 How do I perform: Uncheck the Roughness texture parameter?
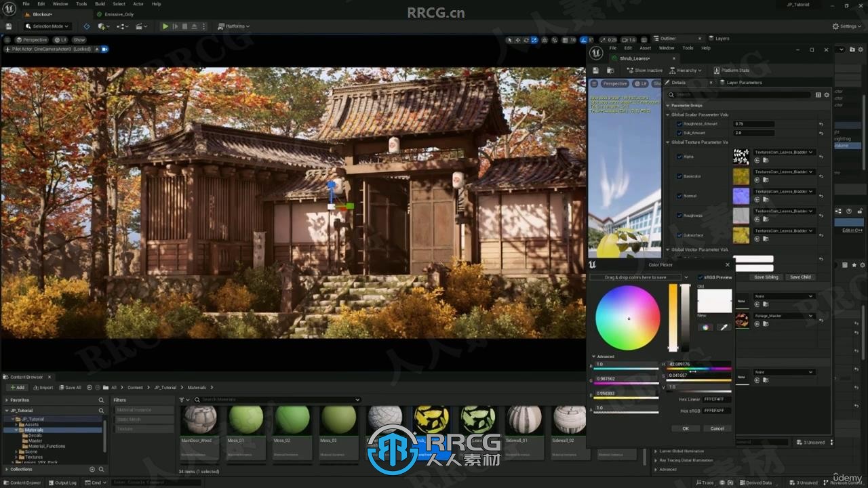click(x=679, y=216)
